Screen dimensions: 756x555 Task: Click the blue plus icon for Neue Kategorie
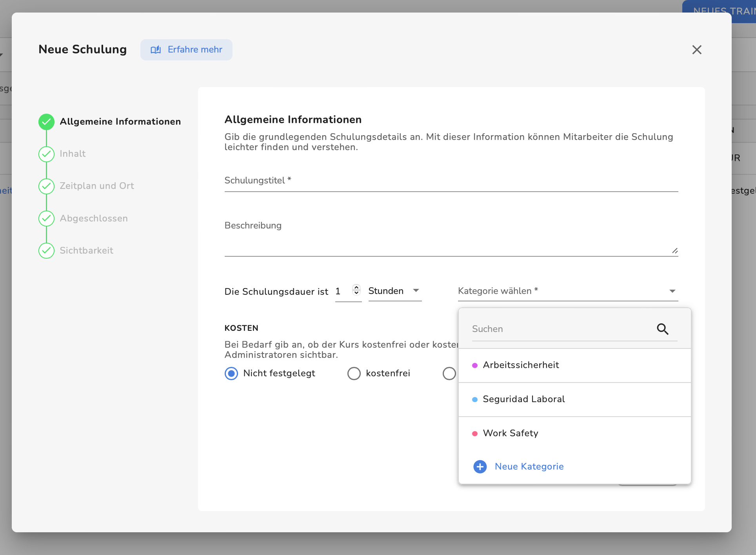(x=480, y=466)
